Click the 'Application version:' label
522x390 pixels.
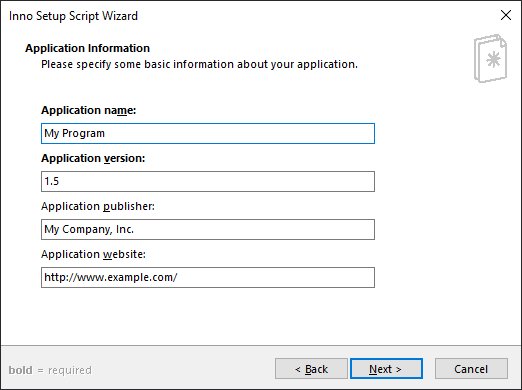pos(93,158)
